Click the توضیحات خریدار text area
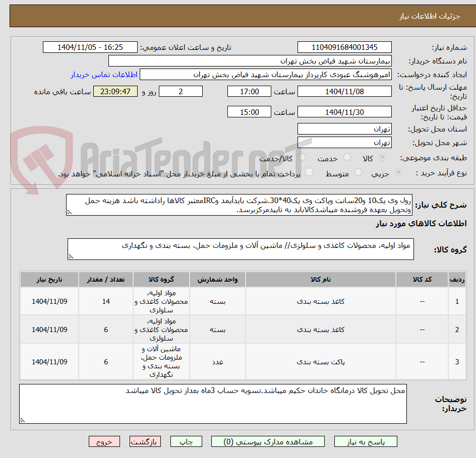The height and width of the screenshot is (458, 476). (x=213, y=404)
